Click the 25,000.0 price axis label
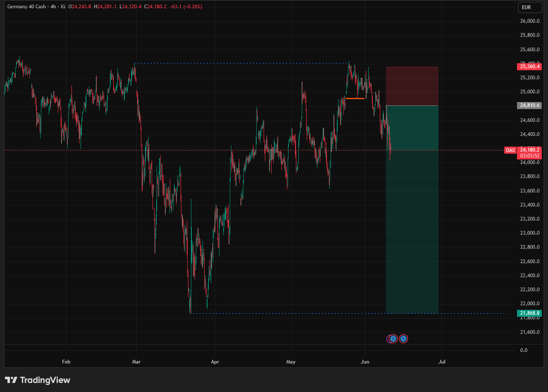 530,92
